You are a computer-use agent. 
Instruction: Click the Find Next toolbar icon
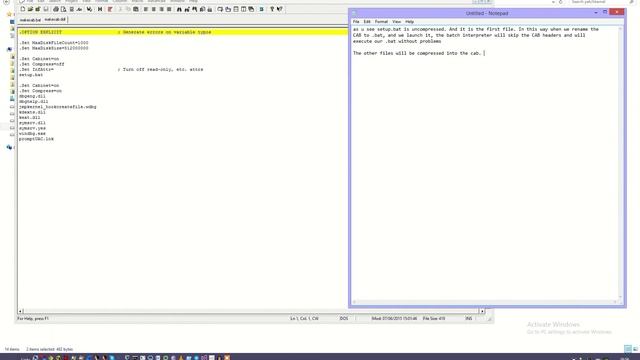click(195, 9)
